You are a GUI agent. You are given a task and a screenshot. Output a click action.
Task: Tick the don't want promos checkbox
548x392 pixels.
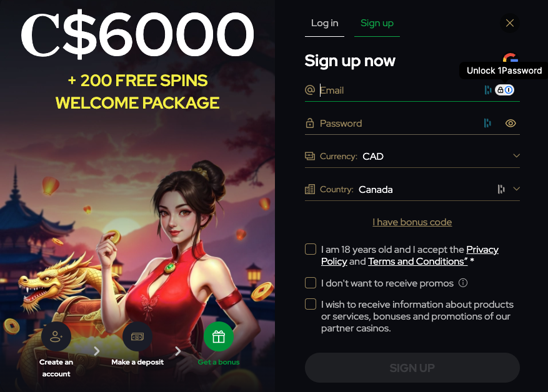tap(311, 283)
